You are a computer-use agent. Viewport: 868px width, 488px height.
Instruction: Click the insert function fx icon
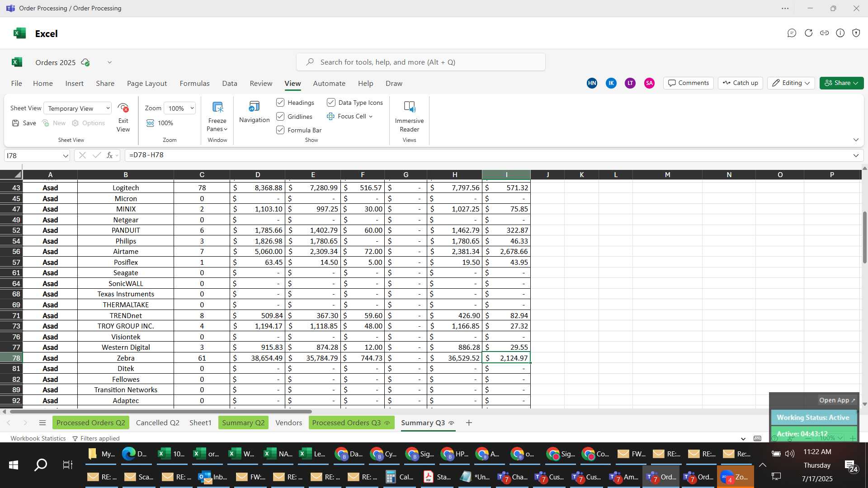coord(109,155)
